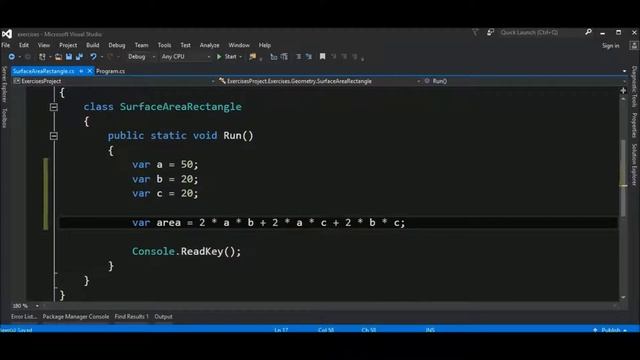This screenshot has width=640, height=360.
Task: Click the New Project toolbar icon
Action: point(42,57)
